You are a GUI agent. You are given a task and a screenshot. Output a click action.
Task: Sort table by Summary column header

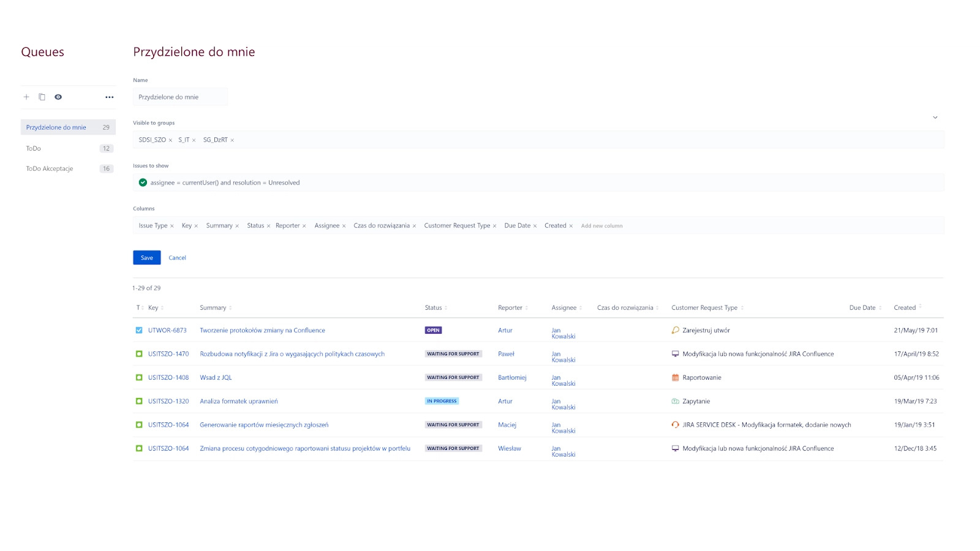(x=216, y=308)
